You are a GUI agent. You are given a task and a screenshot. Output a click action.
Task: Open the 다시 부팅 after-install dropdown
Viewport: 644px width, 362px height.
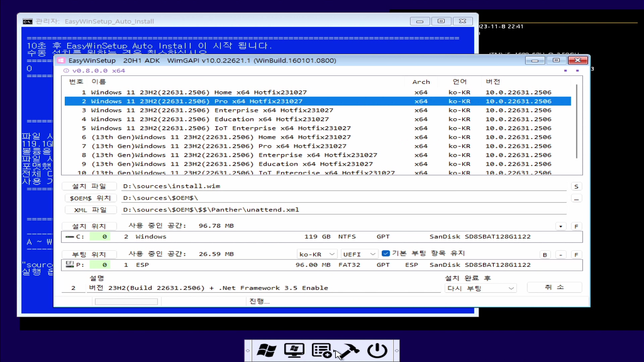click(480, 288)
